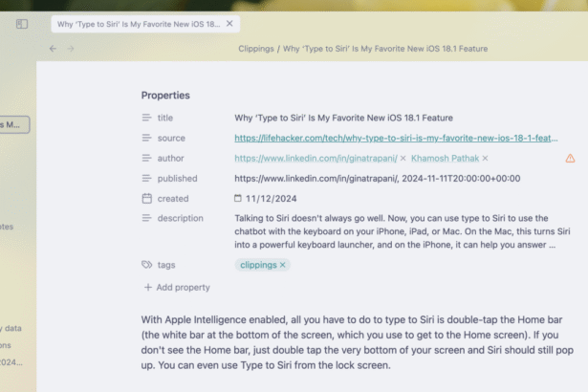Click the tags property icon

(146, 265)
